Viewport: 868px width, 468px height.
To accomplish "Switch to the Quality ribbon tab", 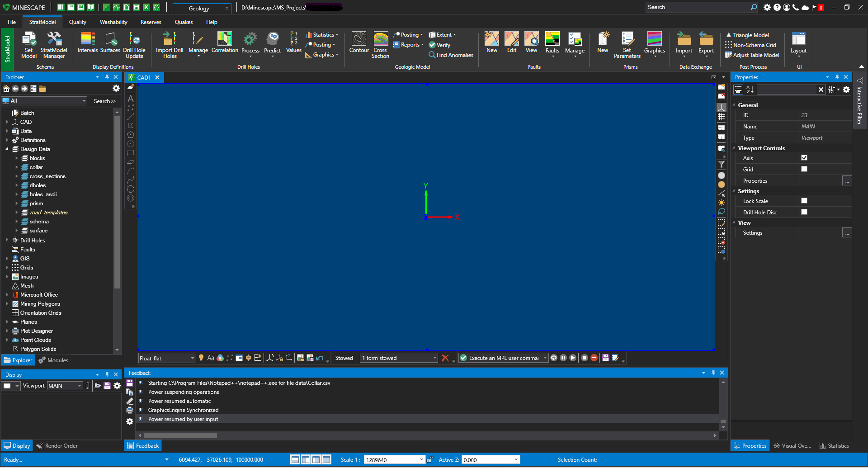I will point(78,22).
